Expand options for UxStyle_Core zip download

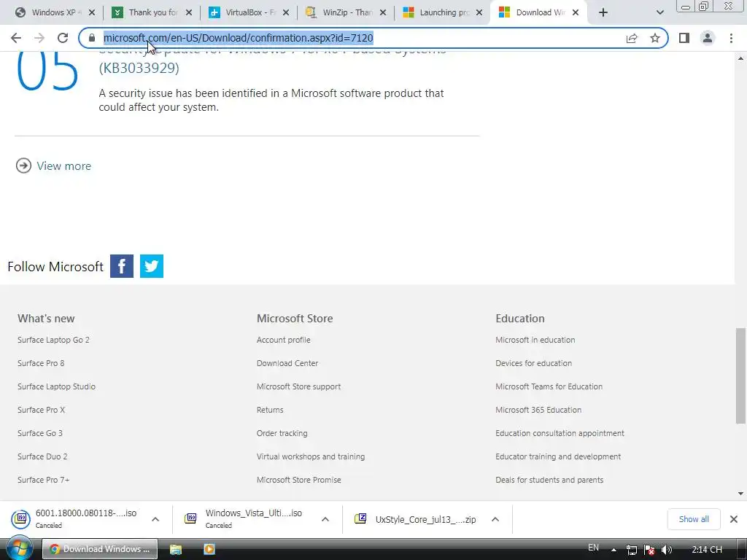(x=495, y=519)
